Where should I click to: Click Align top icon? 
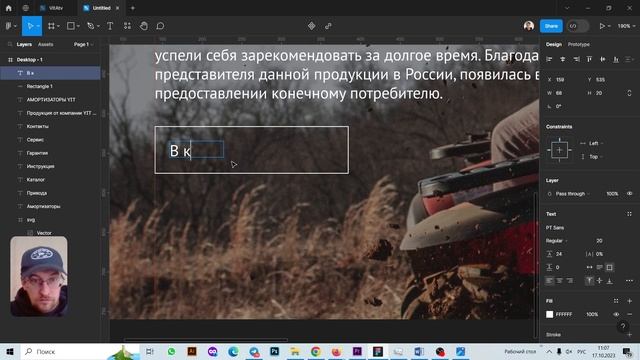pyautogui.click(x=589, y=60)
